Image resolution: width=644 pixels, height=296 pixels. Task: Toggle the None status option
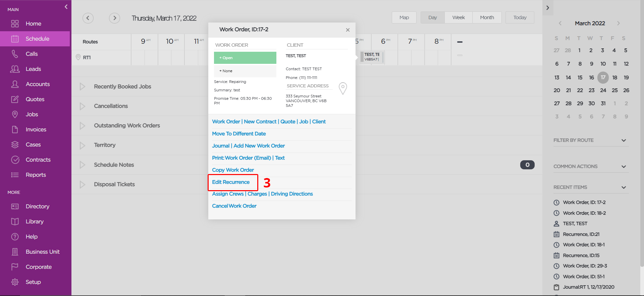point(245,71)
